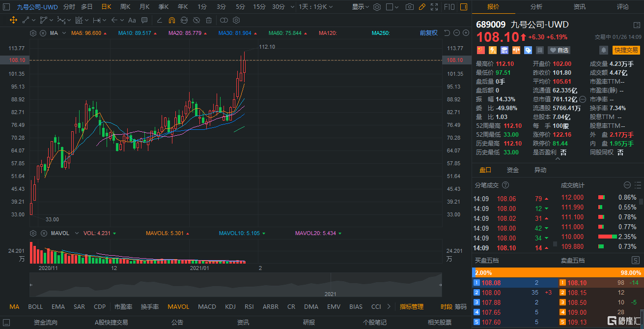Zoom out chart with minus icon

(456, 33)
